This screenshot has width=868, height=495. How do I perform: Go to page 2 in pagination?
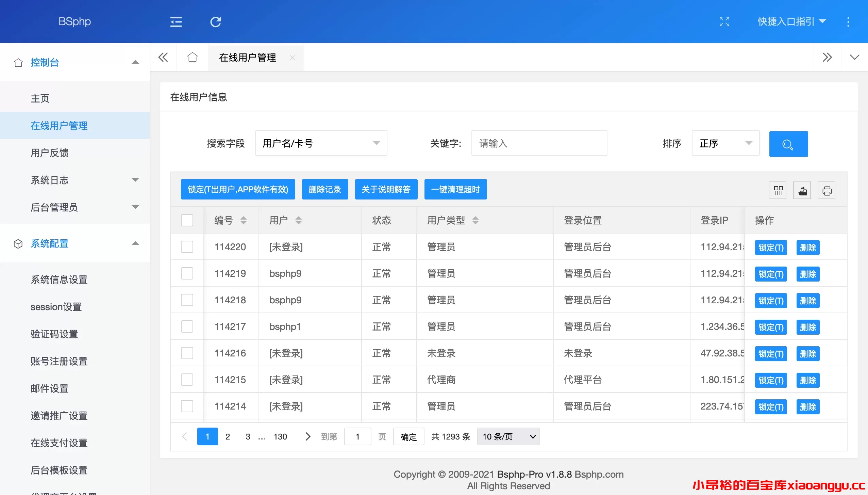(228, 436)
